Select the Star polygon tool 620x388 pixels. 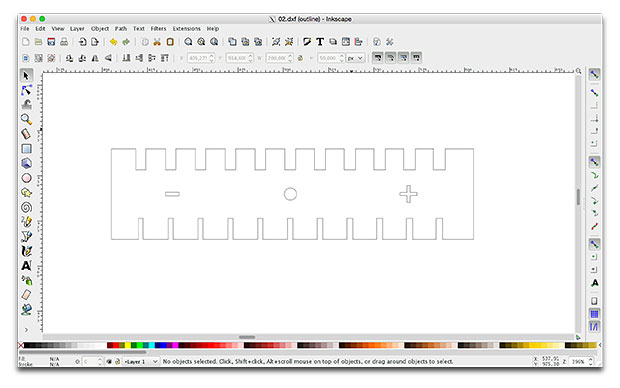coord(26,193)
